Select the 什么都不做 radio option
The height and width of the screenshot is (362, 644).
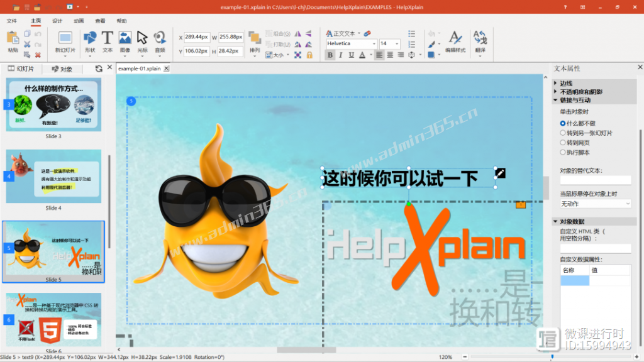pos(563,123)
